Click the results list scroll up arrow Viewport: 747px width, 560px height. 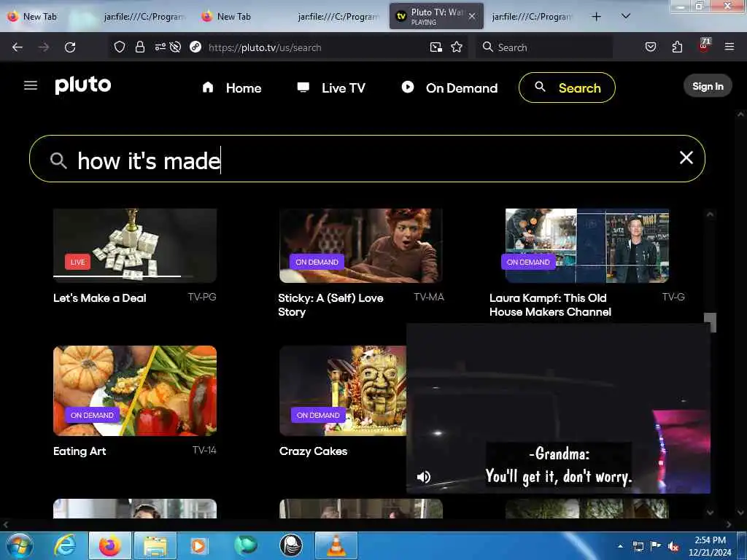click(710, 214)
